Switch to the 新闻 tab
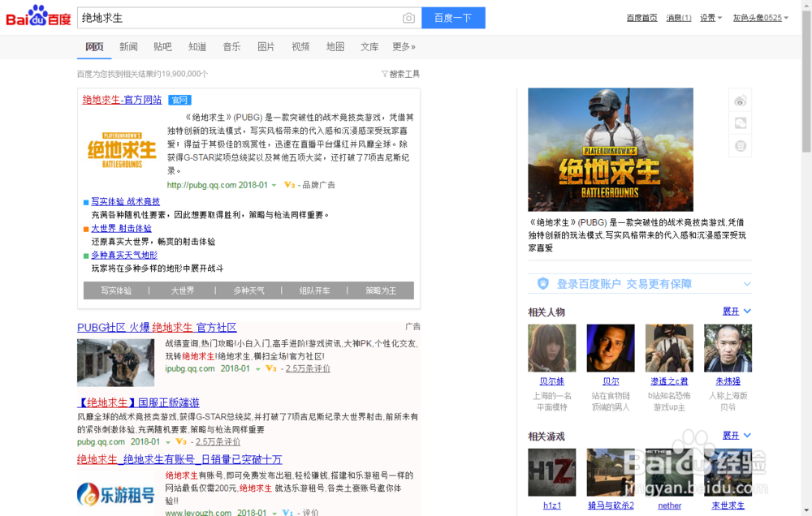Screen dimensions: 812x516 click(x=128, y=46)
